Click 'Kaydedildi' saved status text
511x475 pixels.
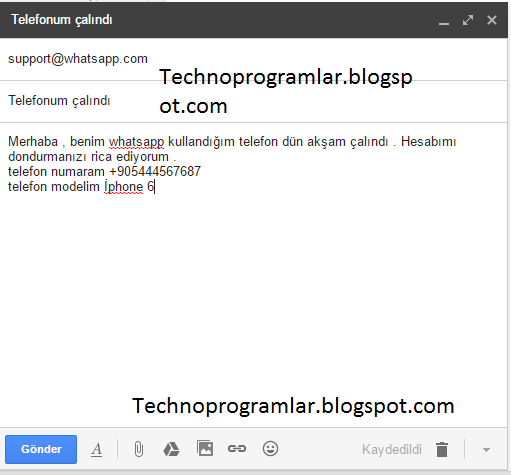392,449
